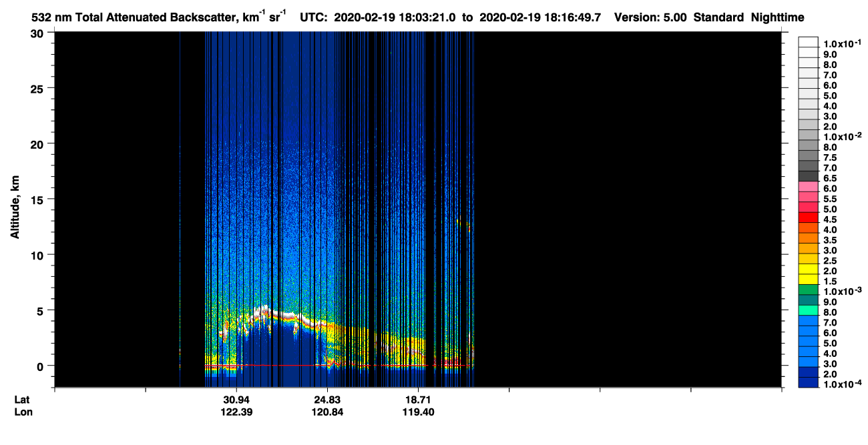This screenshot has height=445, width=868.
Task: Click the latitude value 18.71
Action: point(417,399)
